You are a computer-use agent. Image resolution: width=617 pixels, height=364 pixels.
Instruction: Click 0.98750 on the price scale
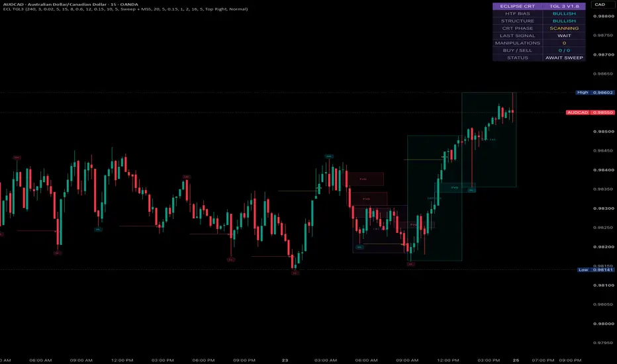[x=603, y=36]
